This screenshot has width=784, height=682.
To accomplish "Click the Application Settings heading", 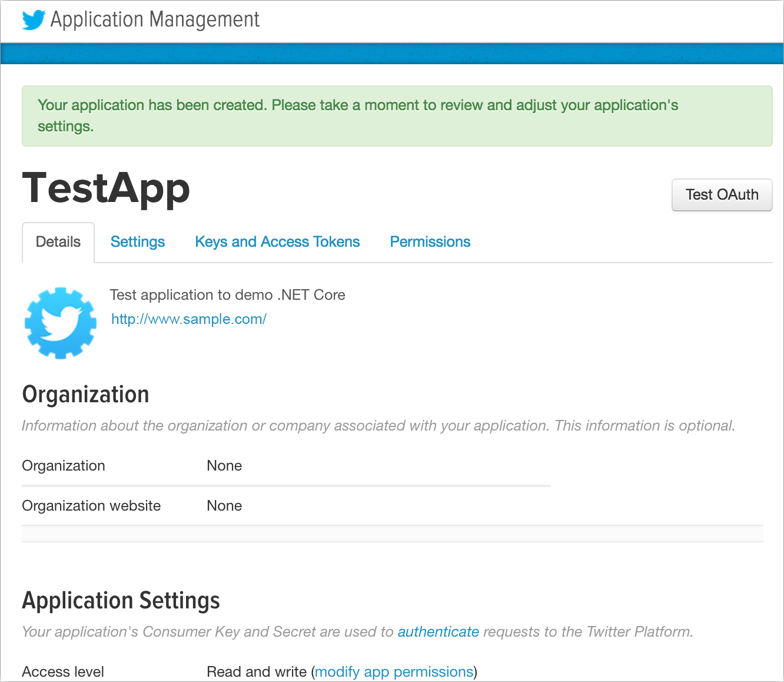I will click(121, 601).
